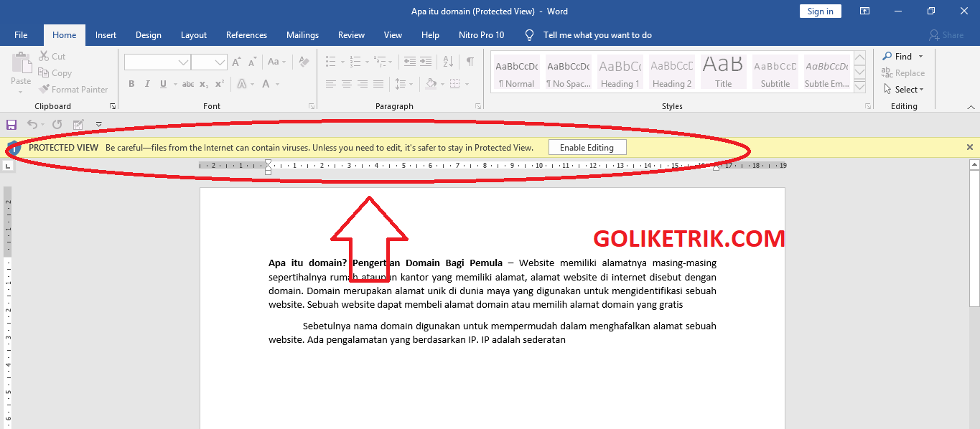
Task: Click the Numbering list icon
Action: tap(355, 62)
